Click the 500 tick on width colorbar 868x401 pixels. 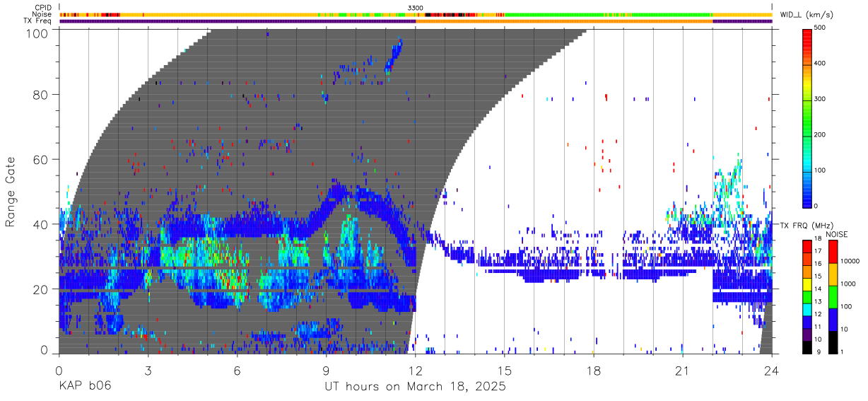coord(820,28)
